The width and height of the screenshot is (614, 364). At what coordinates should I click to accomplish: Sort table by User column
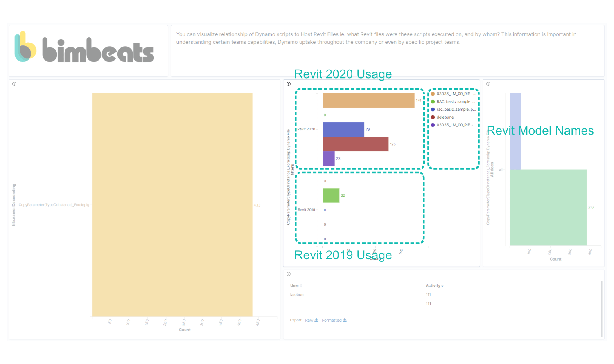296,285
